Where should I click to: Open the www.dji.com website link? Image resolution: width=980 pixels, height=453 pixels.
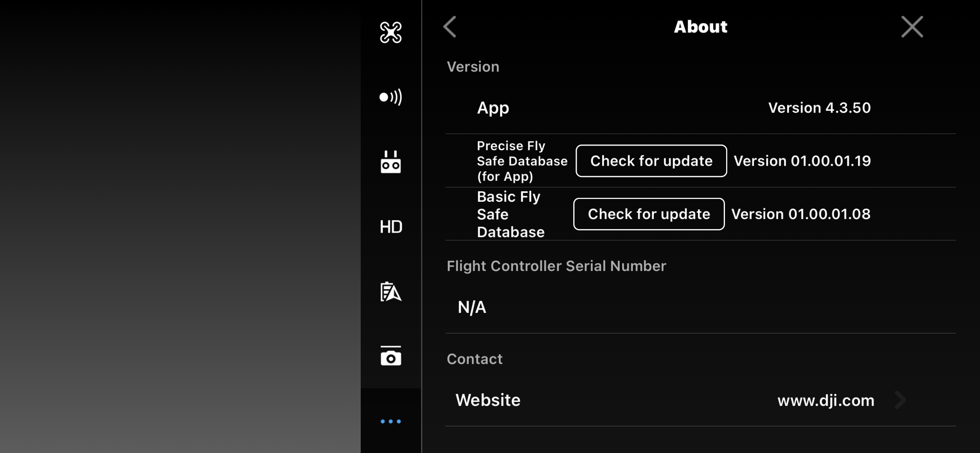tap(826, 400)
